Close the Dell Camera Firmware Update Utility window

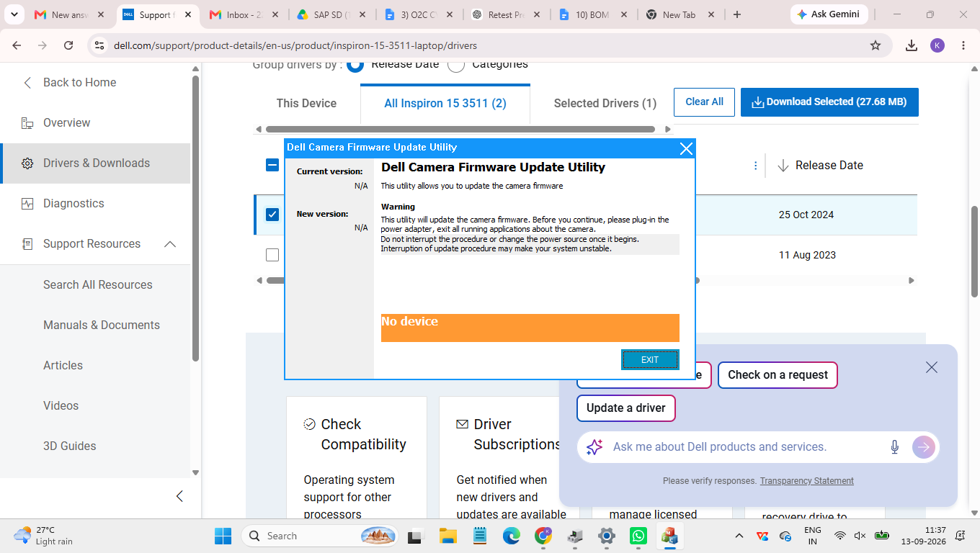(x=686, y=148)
